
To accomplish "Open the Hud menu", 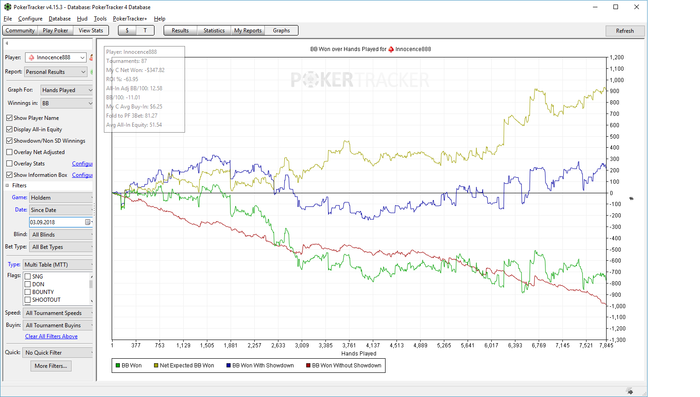I will coord(82,19).
